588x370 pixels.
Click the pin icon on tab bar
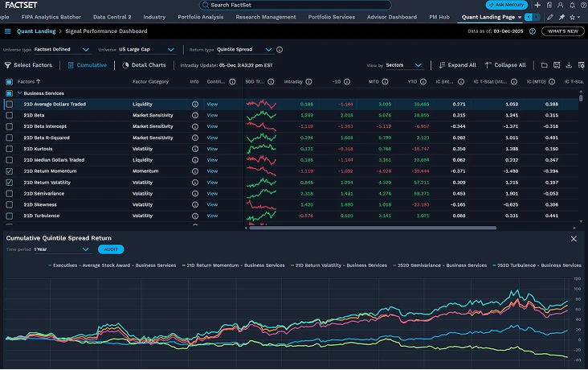[x=561, y=17]
